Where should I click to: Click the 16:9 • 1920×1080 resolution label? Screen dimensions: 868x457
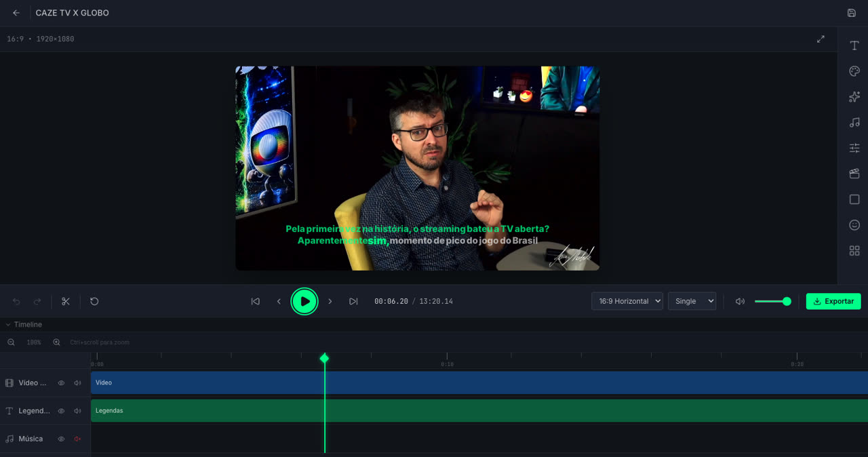click(x=41, y=39)
